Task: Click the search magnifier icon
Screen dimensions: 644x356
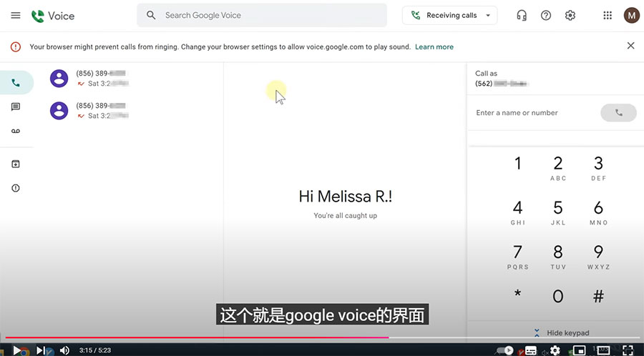Action: (x=151, y=16)
